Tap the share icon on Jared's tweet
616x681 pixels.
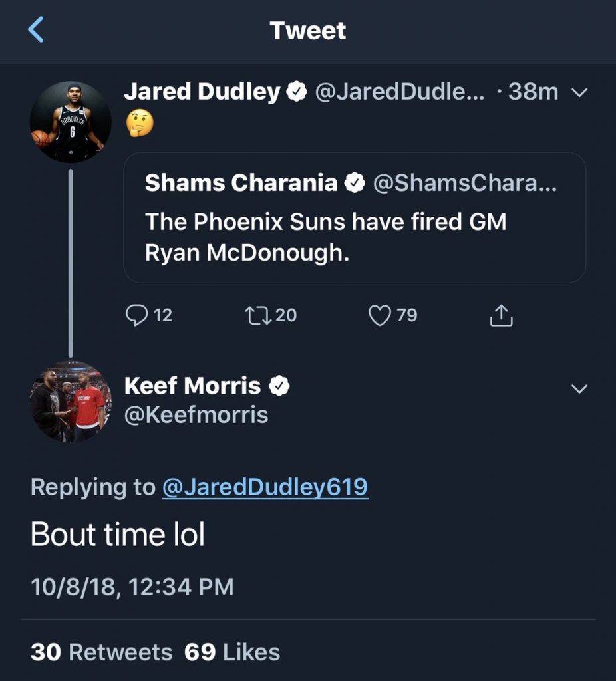(502, 316)
